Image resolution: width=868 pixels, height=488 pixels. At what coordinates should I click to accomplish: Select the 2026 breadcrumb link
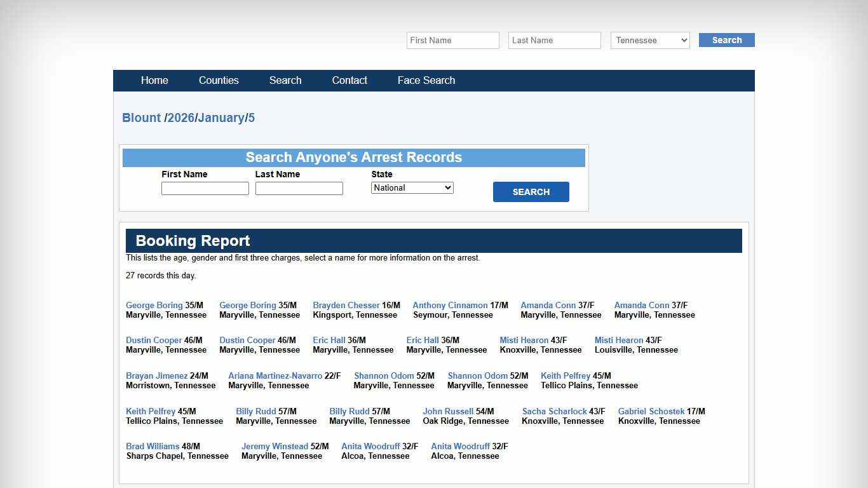click(182, 118)
